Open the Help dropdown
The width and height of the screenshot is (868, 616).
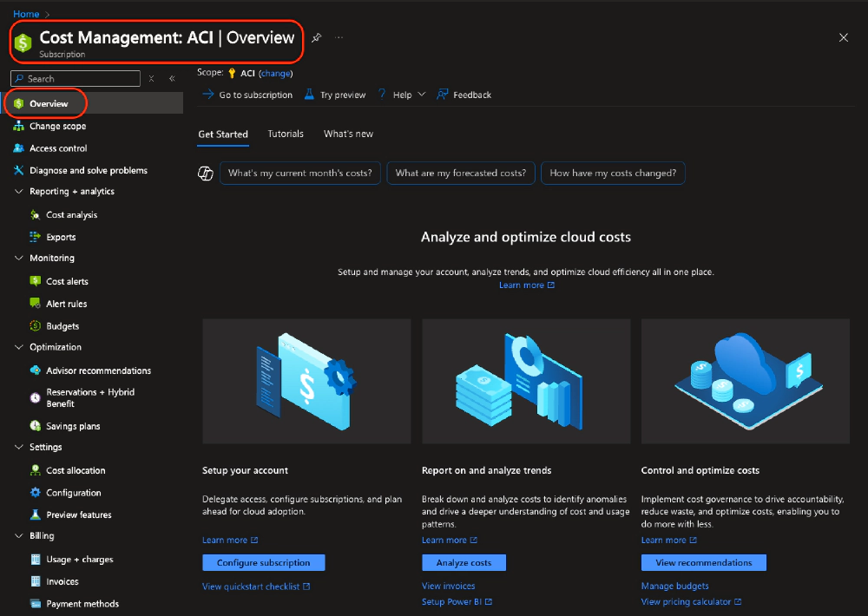(x=402, y=95)
